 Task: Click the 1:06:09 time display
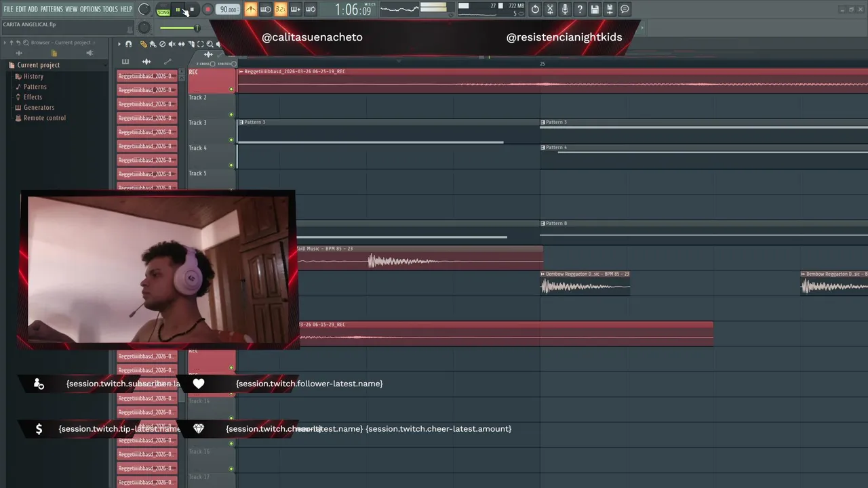click(353, 9)
